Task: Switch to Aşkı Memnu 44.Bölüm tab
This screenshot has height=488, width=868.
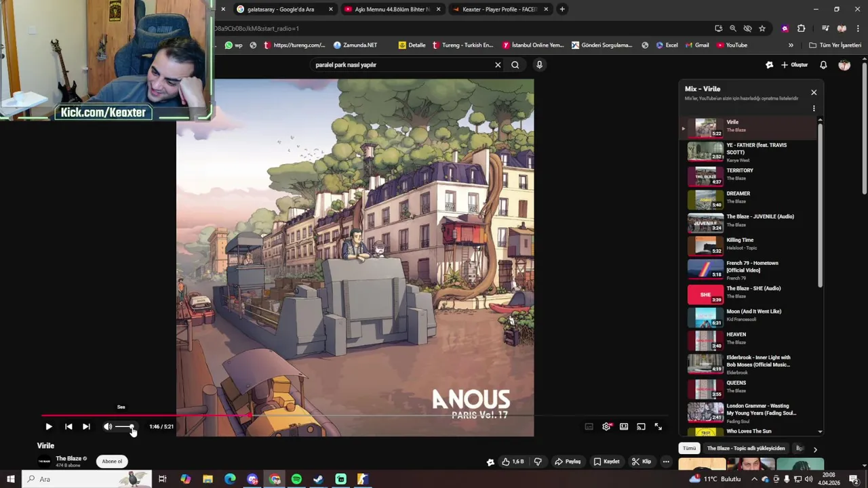Action: (x=392, y=9)
